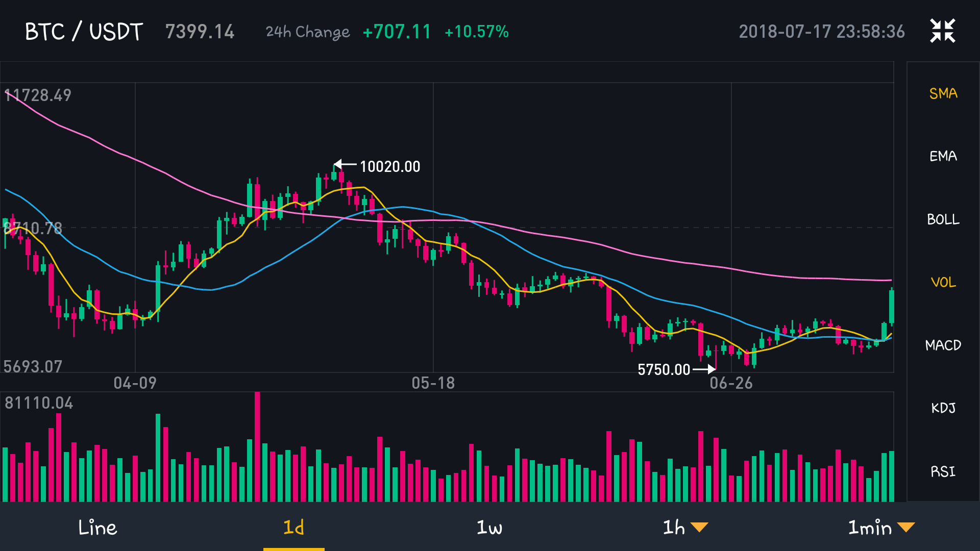
Task: Click the 1h timeframe label
Action: (673, 528)
